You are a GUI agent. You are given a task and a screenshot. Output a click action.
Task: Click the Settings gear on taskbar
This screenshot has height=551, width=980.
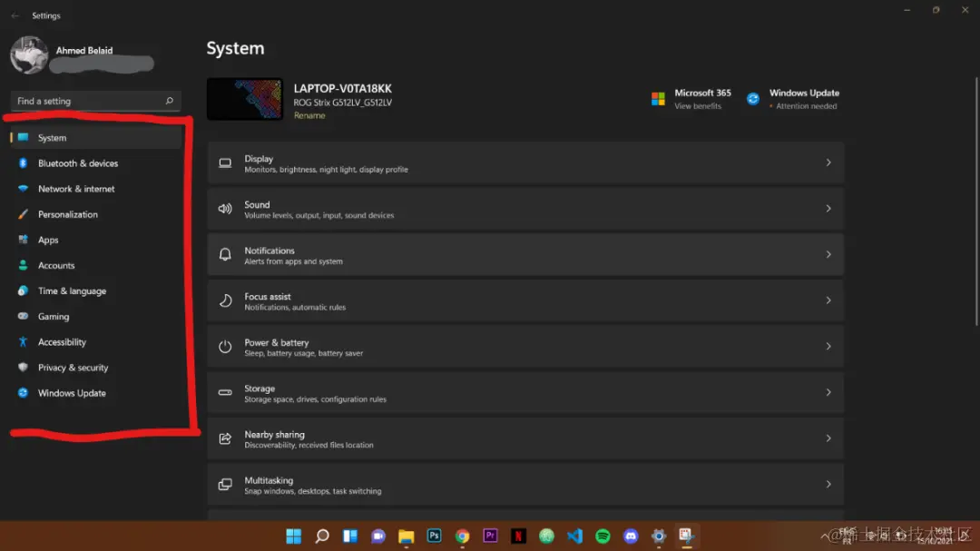(x=659, y=536)
